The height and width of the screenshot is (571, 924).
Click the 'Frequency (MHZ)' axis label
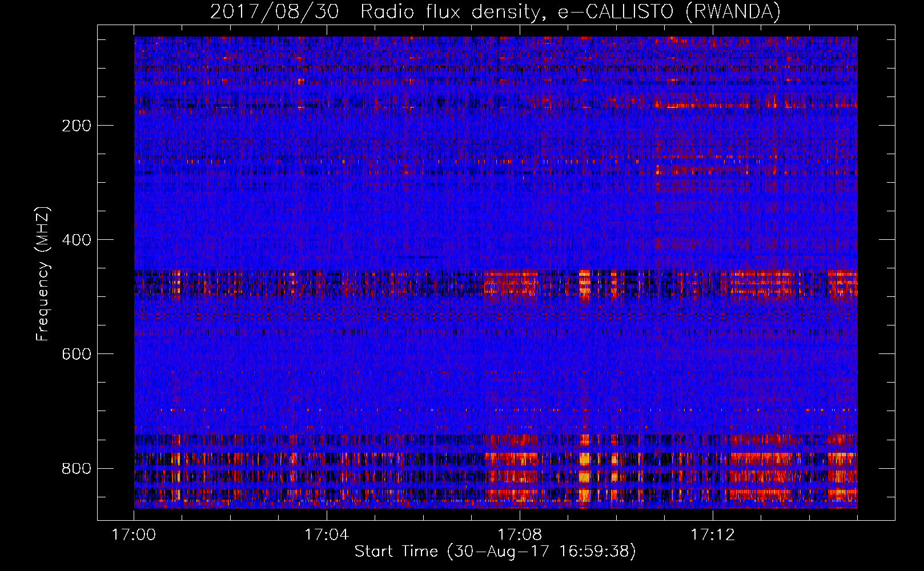coord(43,274)
